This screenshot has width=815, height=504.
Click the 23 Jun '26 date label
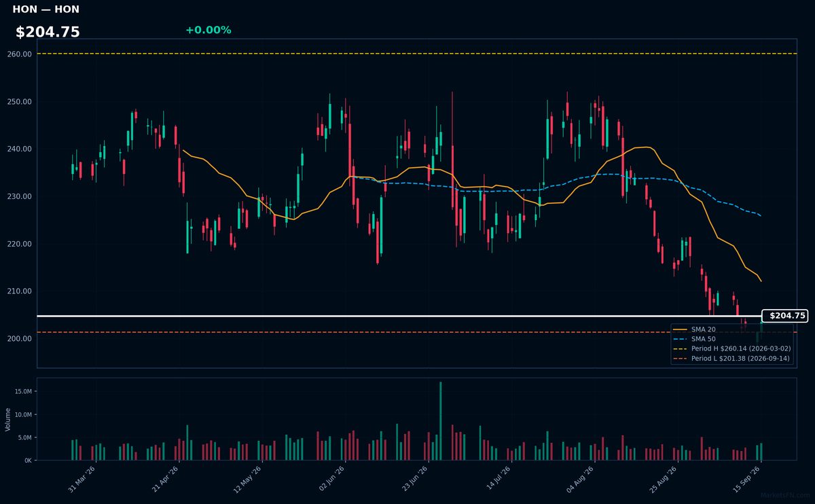[x=414, y=480]
